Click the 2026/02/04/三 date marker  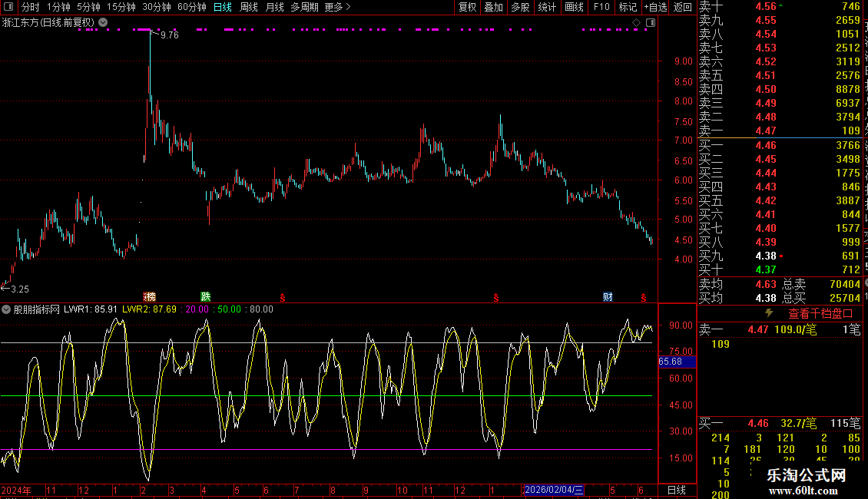coord(554,490)
